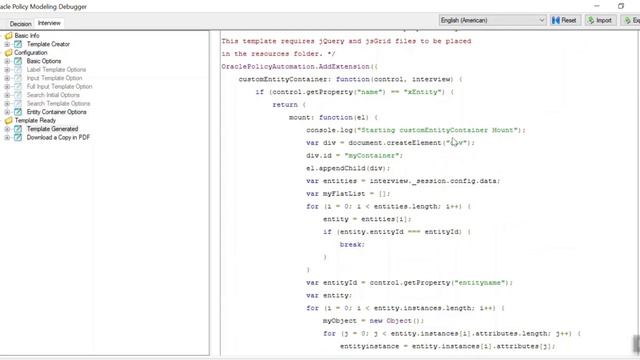The height and width of the screenshot is (360, 640).
Task: Expand the Search Template Options node
Action: (7, 104)
